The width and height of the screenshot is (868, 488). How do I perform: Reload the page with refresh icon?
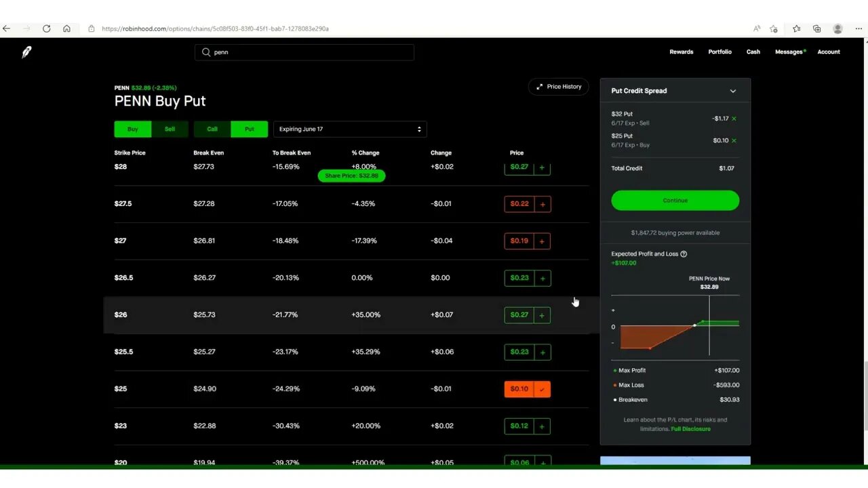point(46,28)
